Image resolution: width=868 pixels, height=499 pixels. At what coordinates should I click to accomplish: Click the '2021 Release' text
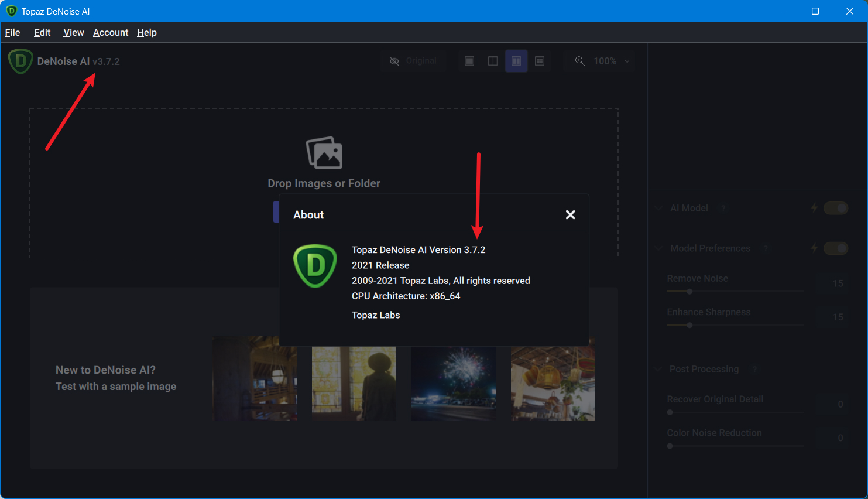380,265
